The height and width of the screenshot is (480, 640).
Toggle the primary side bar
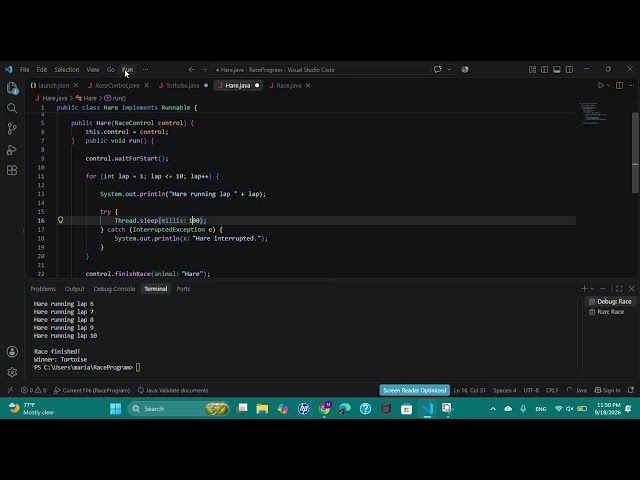(544, 70)
